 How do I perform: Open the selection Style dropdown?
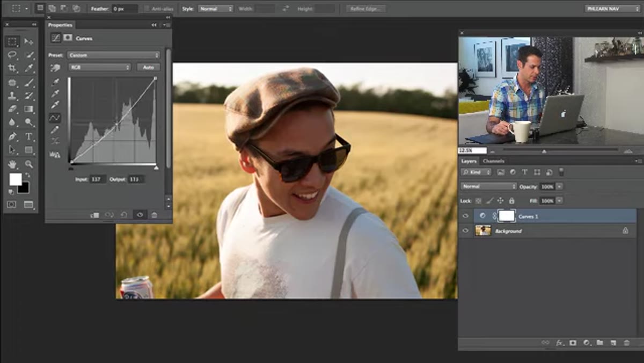click(216, 9)
